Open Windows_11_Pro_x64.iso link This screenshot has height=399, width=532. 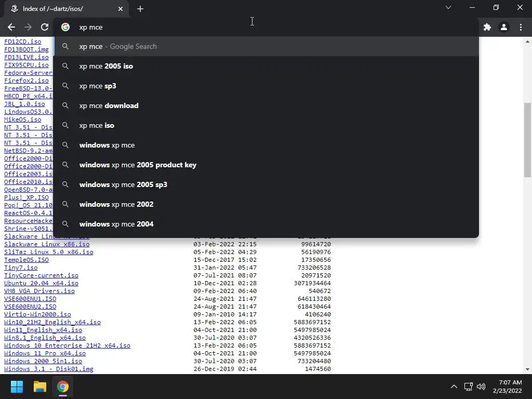45,353
